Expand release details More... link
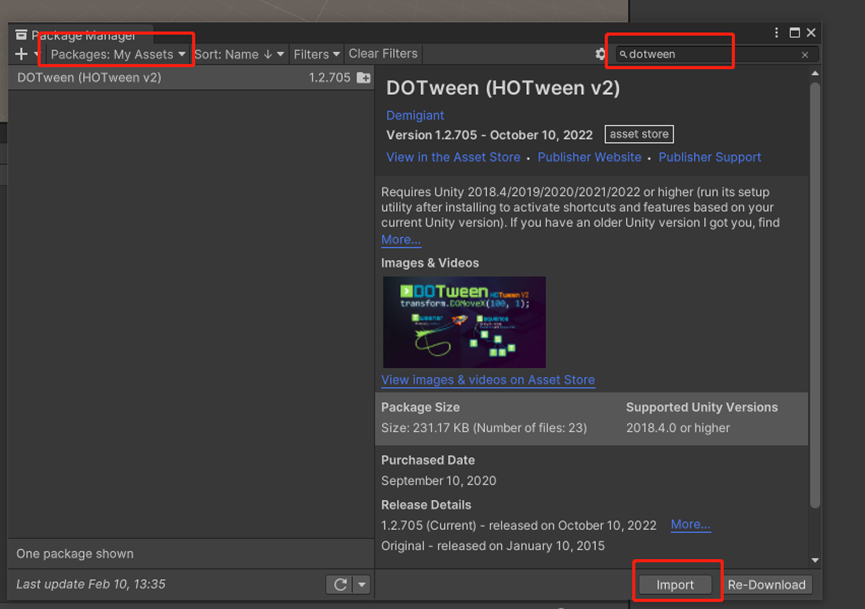The height and width of the screenshot is (609, 865). pos(690,525)
